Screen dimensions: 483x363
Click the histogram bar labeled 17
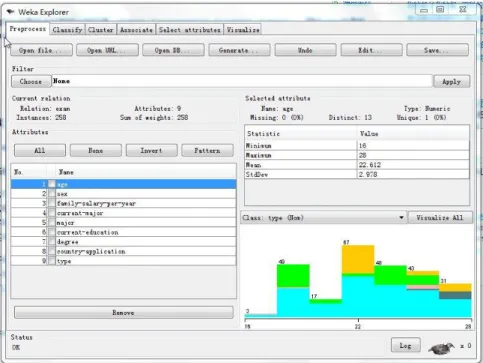(326, 308)
